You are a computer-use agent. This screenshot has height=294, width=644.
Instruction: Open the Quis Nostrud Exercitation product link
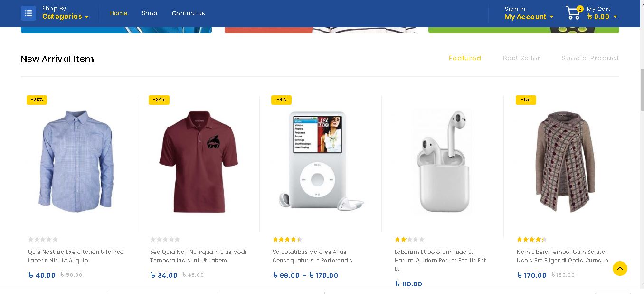76,256
